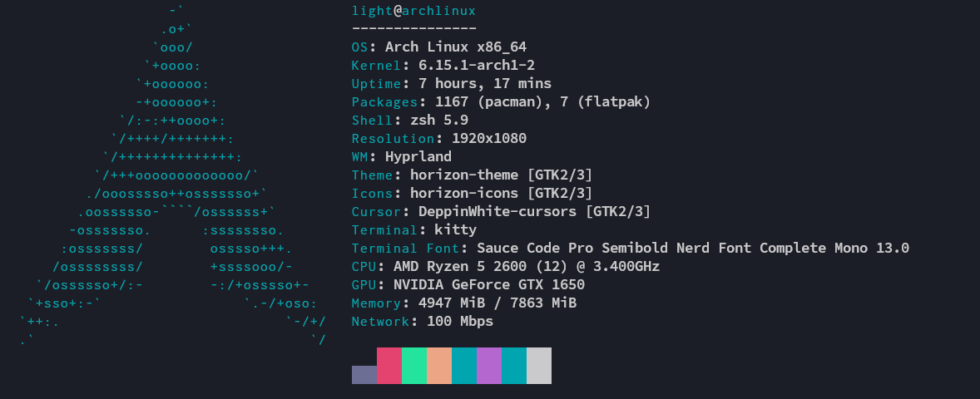
Task: Click the peach color block in the palette
Action: coord(439,365)
